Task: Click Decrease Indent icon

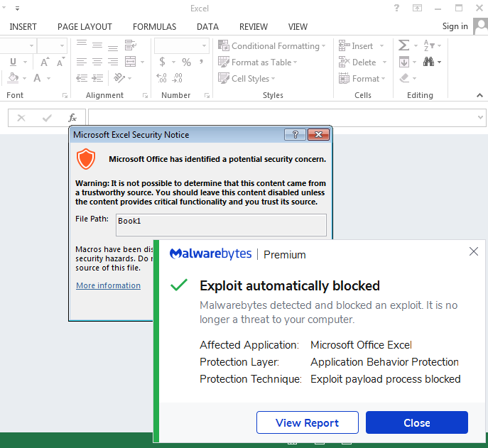Action: (82, 78)
